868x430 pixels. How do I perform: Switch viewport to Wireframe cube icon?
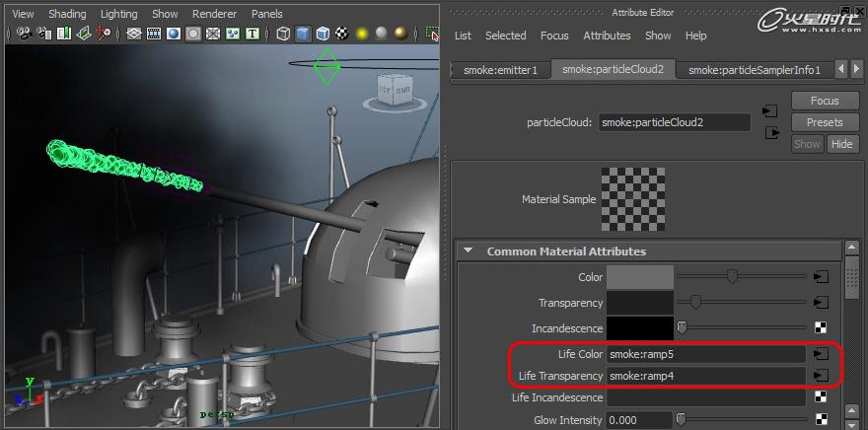click(283, 34)
